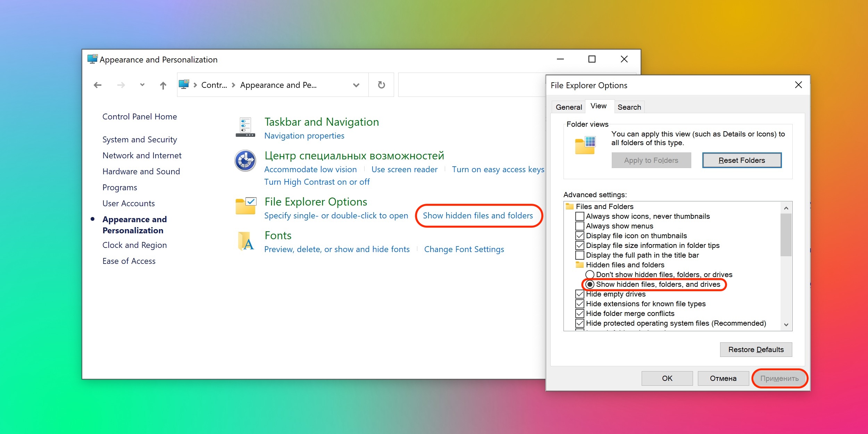Viewport: 868px width, 434px height.
Task: Click the File Explorer Options folder icon
Action: pyautogui.click(x=246, y=206)
